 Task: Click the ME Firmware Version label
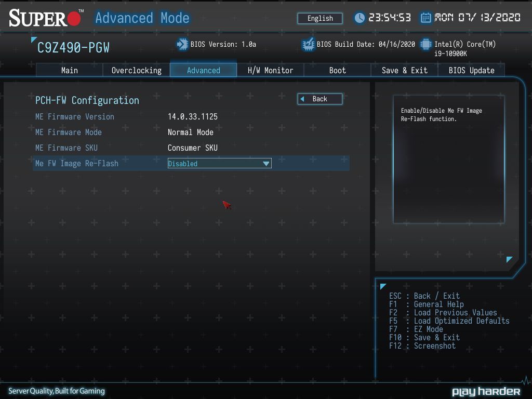[x=75, y=117]
